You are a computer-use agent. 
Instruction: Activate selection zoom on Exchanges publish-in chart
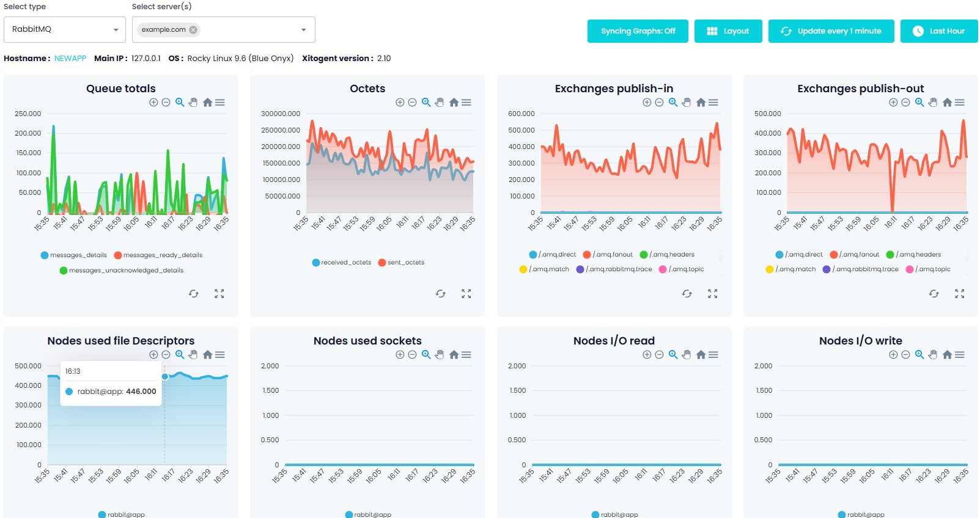click(x=672, y=103)
